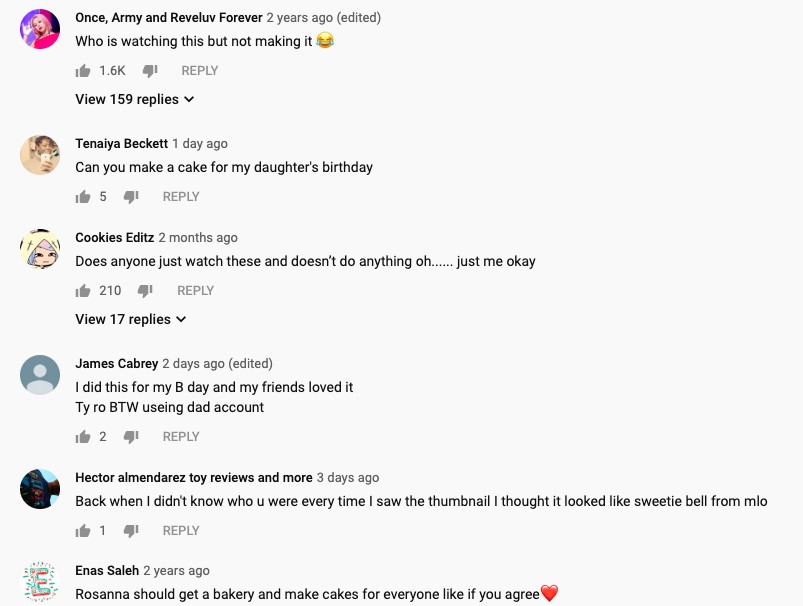Image resolution: width=803 pixels, height=606 pixels.
Task: Reply to Tenaiya Beckett's comment
Action: point(181,197)
